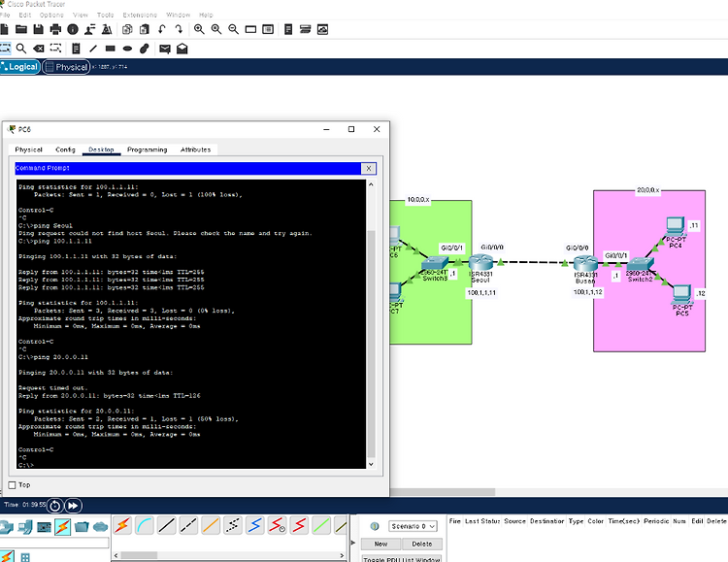The image size is (728, 562).
Task: Choose the blue Serial DTE cable
Action: 255,526
